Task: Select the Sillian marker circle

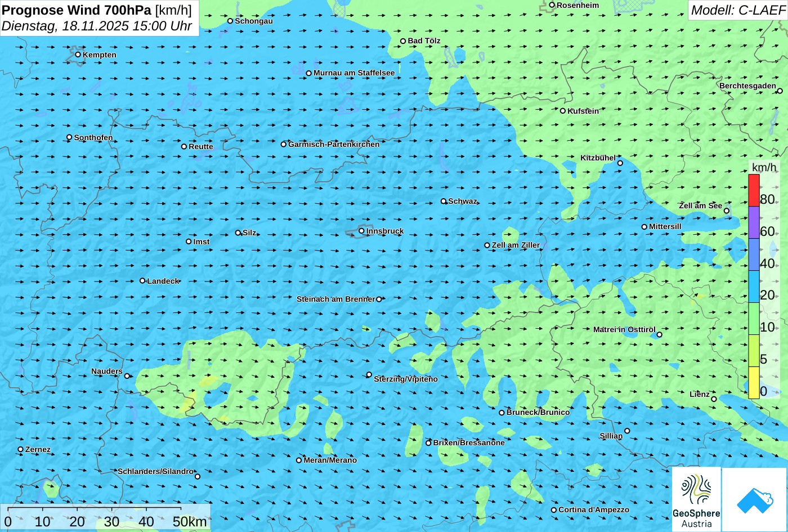Action: click(627, 431)
